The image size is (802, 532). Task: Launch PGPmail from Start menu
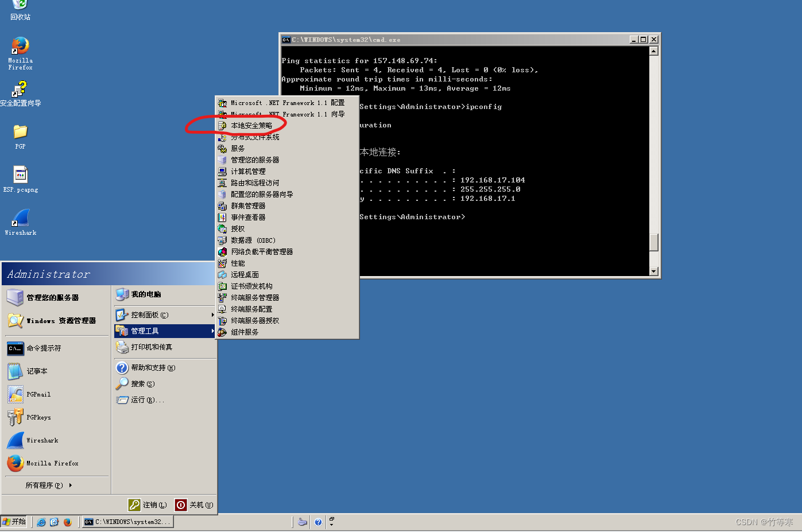click(x=56, y=394)
